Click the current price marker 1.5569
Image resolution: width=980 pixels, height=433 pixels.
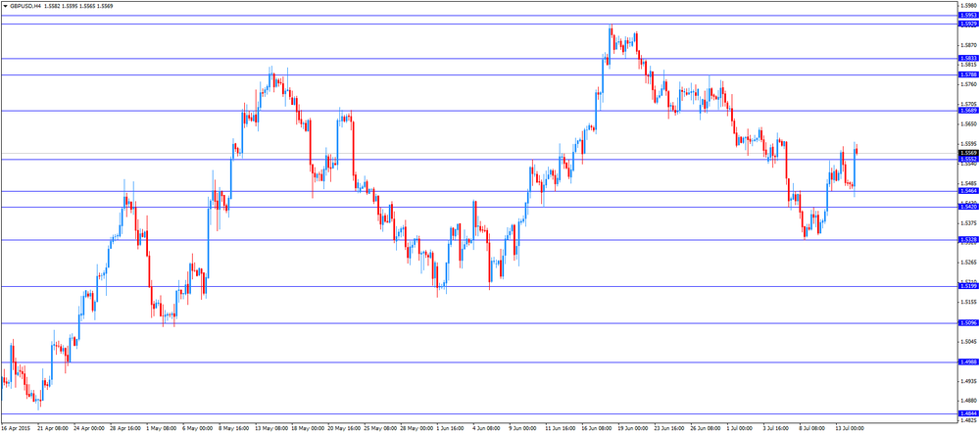tap(967, 153)
